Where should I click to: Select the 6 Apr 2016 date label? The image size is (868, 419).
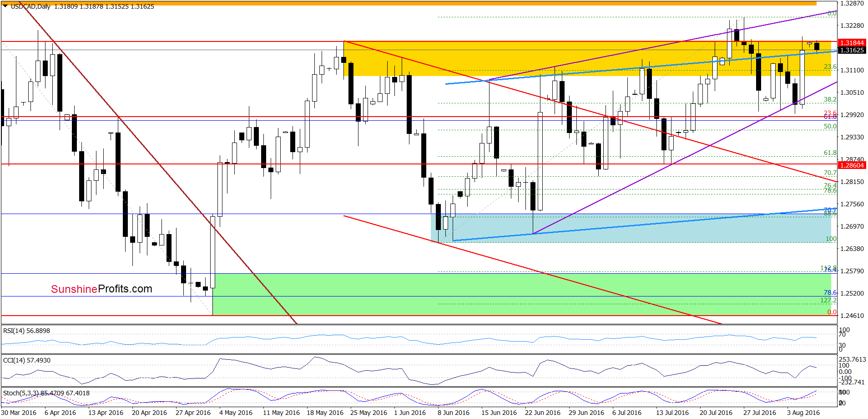pyautogui.click(x=61, y=413)
